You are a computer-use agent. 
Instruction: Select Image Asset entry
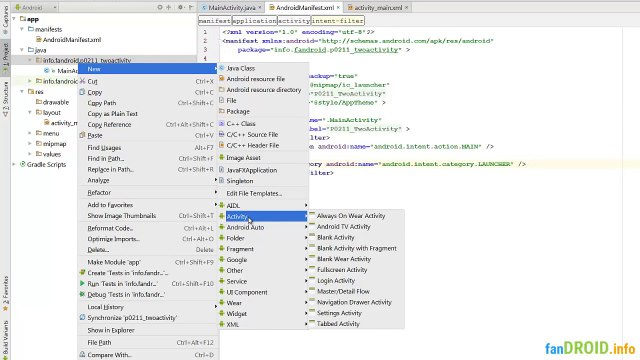pyautogui.click(x=263, y=158)
